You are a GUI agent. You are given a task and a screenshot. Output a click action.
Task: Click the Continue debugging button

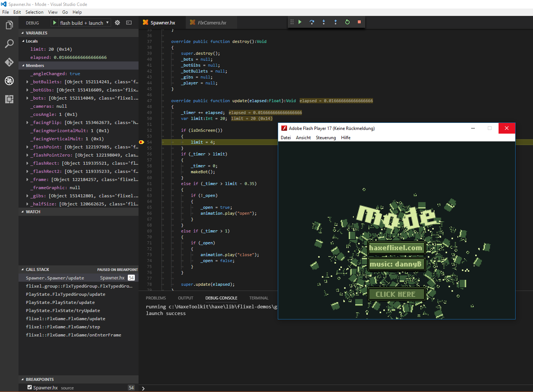tap(300, 22)
